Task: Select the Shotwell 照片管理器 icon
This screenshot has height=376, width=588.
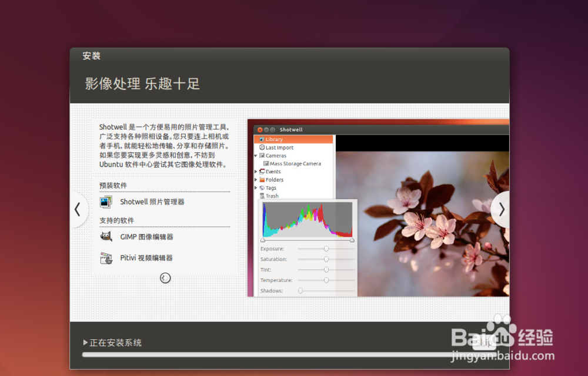Action: point(106,202)
